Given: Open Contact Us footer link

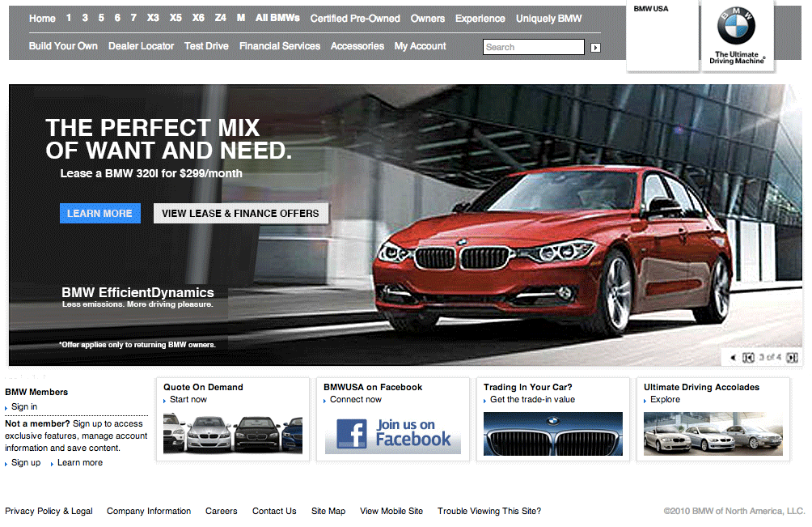Looking at the screenshot, I should (274, 511).
